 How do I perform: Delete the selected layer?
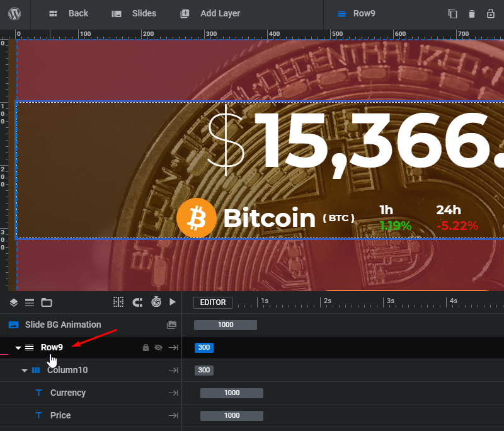click(471, 14)
